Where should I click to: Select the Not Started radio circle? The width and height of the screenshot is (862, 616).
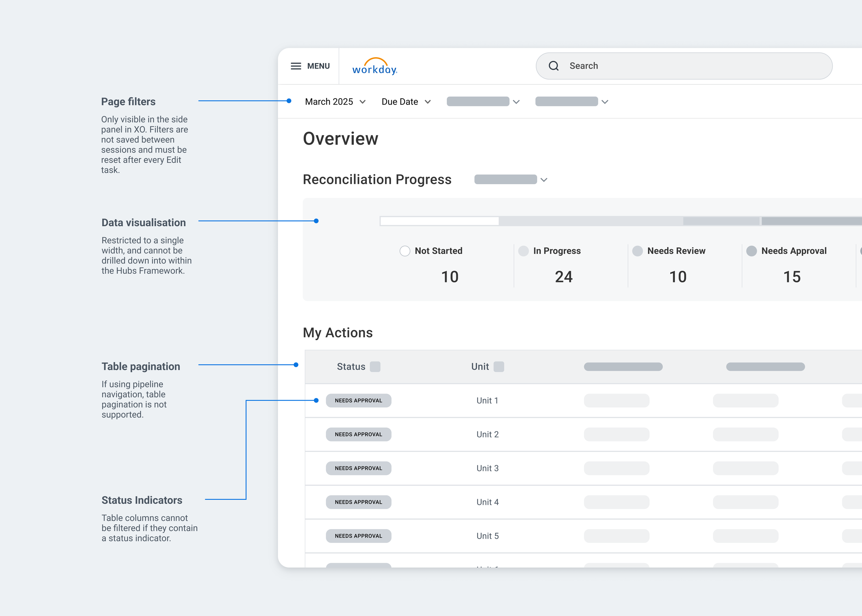click(405, 251)
